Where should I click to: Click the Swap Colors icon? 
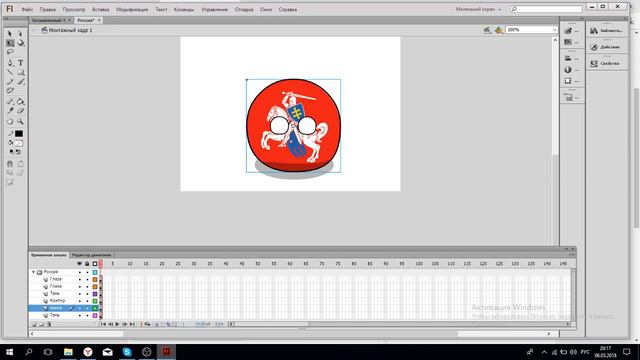pos(18,152)
